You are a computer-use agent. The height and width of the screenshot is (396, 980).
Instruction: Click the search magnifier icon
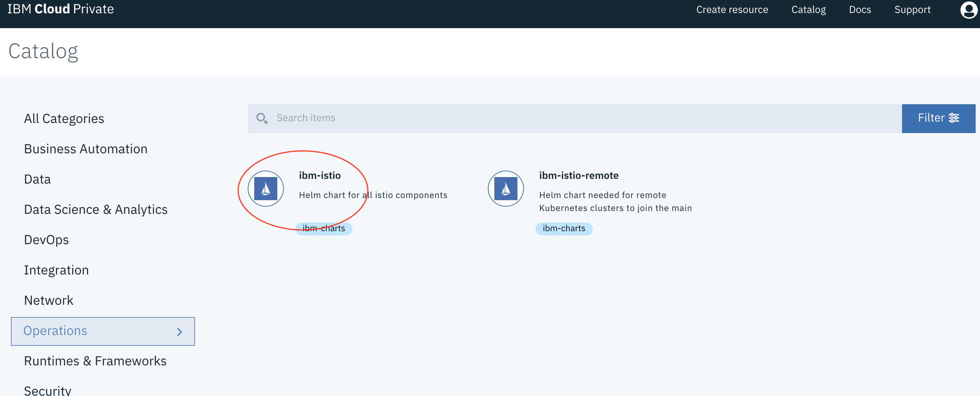click(262, 118)
